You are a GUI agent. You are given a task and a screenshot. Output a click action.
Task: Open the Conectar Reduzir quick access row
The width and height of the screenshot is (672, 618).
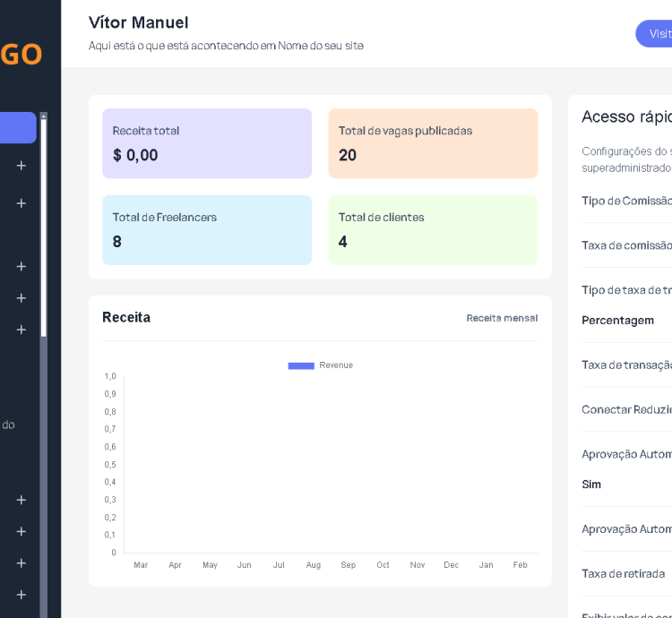click(x=625, y=409)
